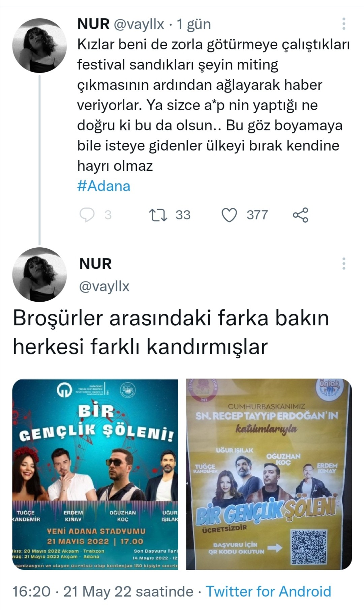Open three-dot menu on first tweet
The image size is (364, 610).
click(344, 24)
